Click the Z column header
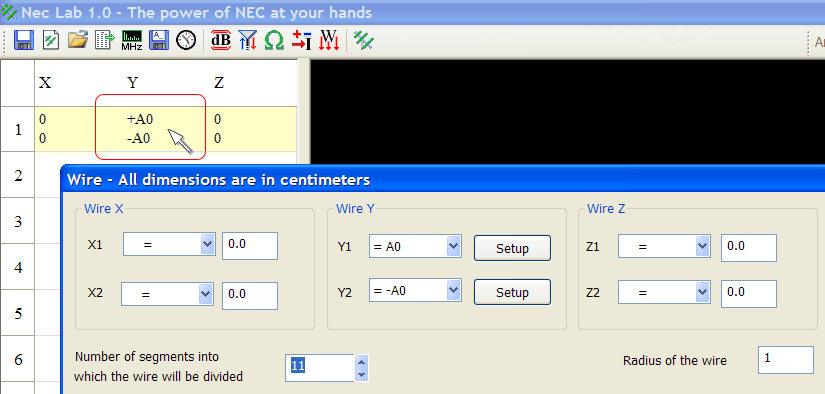The width and height of the screenshot is (825, 394). point(219,83)
